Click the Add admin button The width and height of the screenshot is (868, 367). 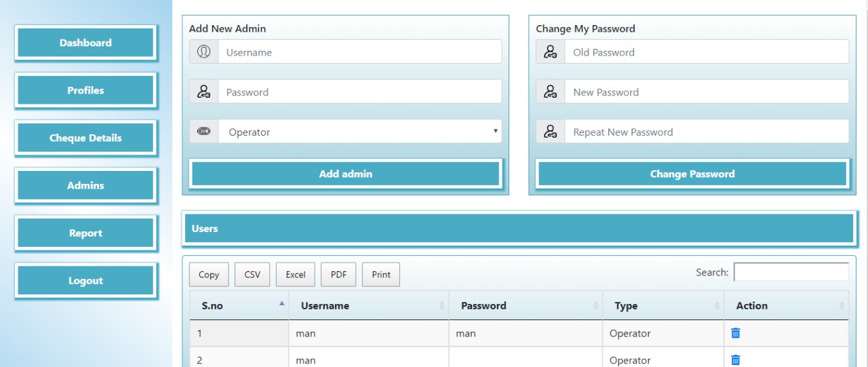(x=346, y=174)
